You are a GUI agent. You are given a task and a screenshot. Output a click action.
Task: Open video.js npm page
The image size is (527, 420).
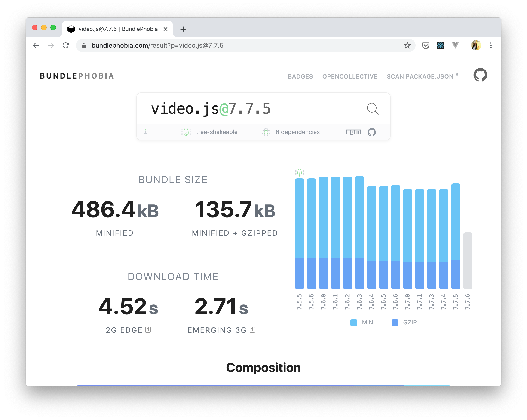[x=353, y=132]
